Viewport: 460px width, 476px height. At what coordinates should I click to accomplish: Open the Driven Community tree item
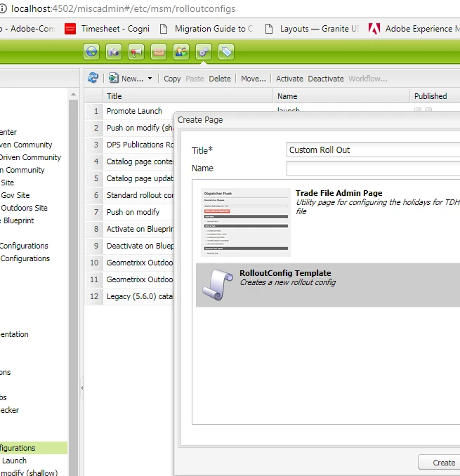[x=30, y=157]
